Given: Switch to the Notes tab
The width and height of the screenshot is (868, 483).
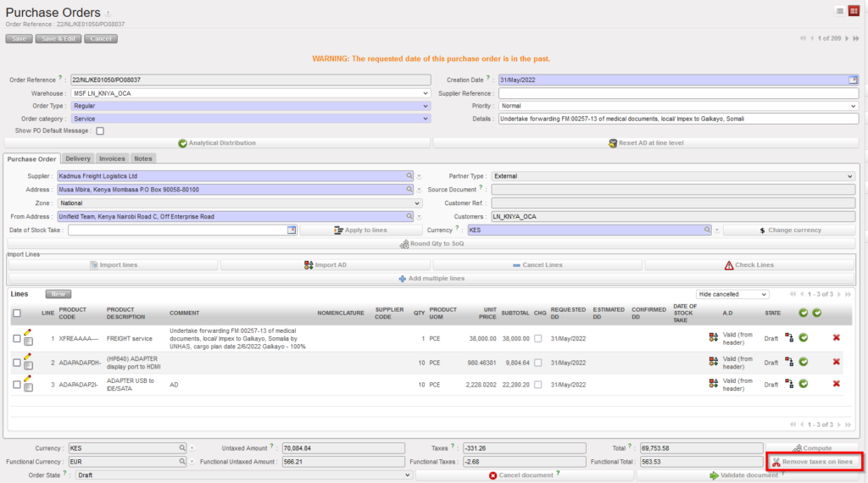Looking at the screenshot, I should pyautogui.click(x=142, y=158).
